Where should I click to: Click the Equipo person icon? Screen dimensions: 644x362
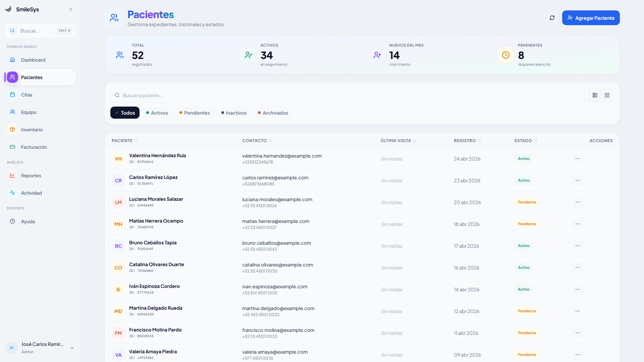[x=12, y=112]
